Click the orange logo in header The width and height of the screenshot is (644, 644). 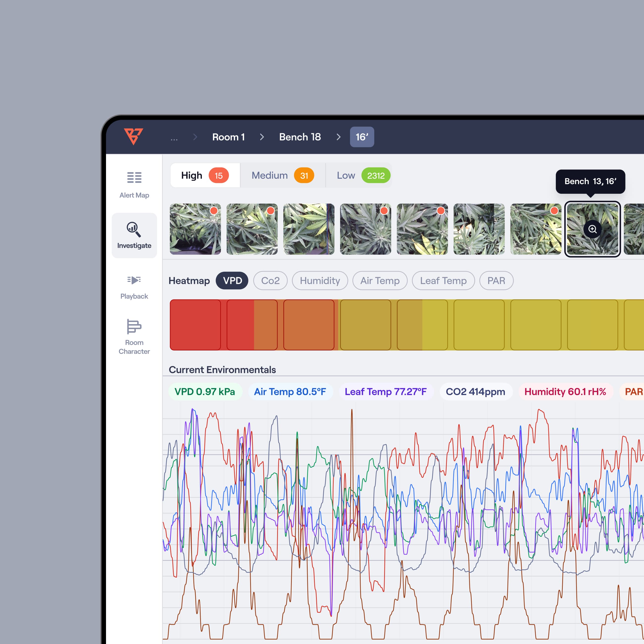tap(134, 136)
